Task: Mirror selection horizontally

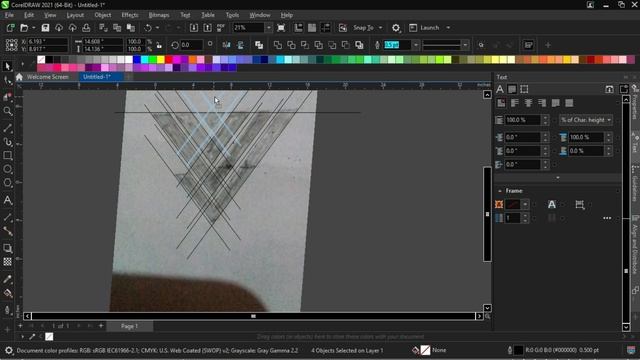Action: (x=227, y=45)
